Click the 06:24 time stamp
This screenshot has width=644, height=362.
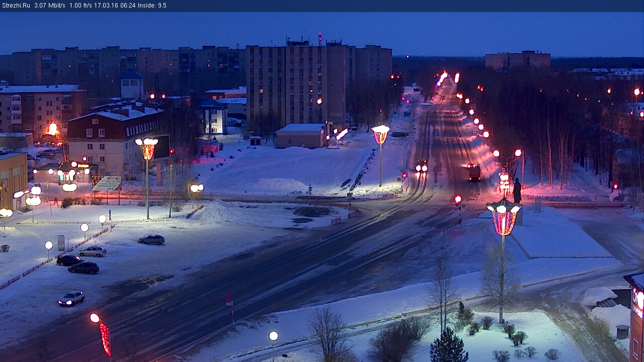(128, 6)
